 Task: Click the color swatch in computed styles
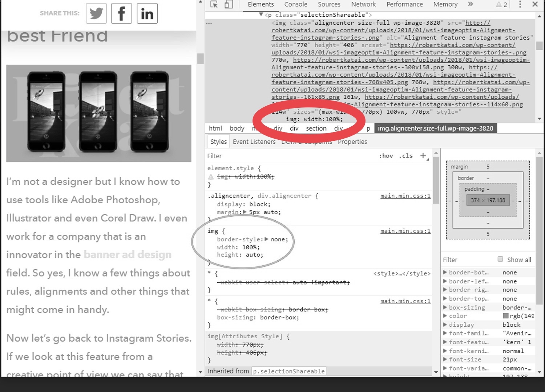(x=505, y=316)
